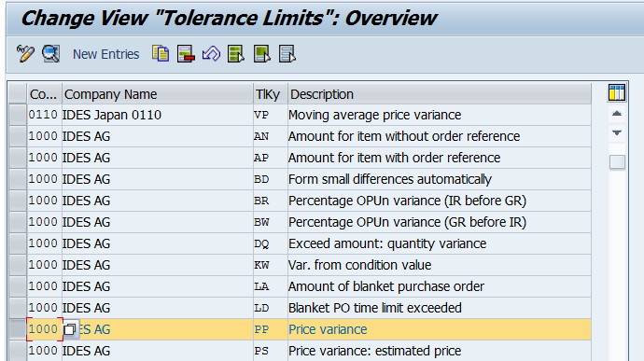Click 'Amount for item with order reference'

click(394, 158)
